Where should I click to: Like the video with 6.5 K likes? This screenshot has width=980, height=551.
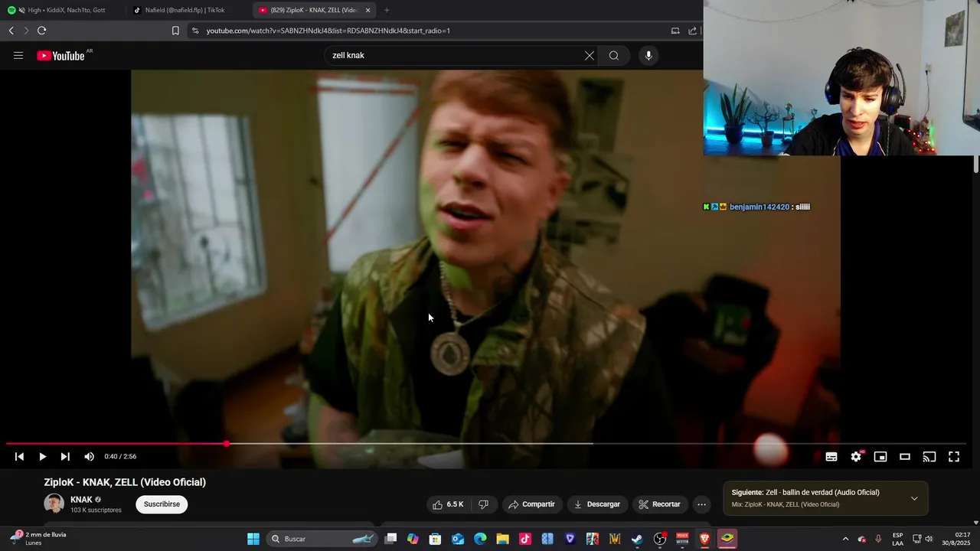point(448,504)
